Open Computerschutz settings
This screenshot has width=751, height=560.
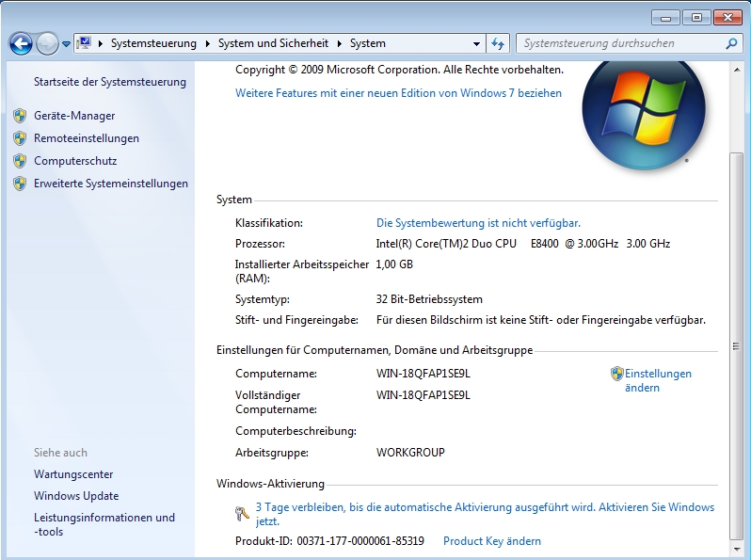[x=75, y=161]
